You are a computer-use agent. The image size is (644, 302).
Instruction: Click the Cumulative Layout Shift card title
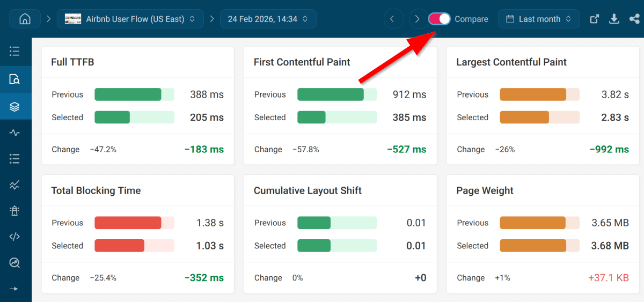pos(308,190)
